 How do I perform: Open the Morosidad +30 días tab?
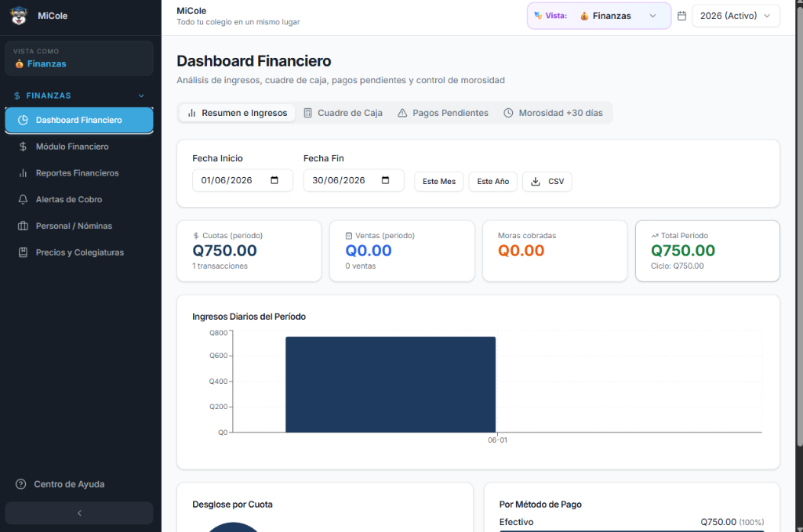[x=553, y=113]
